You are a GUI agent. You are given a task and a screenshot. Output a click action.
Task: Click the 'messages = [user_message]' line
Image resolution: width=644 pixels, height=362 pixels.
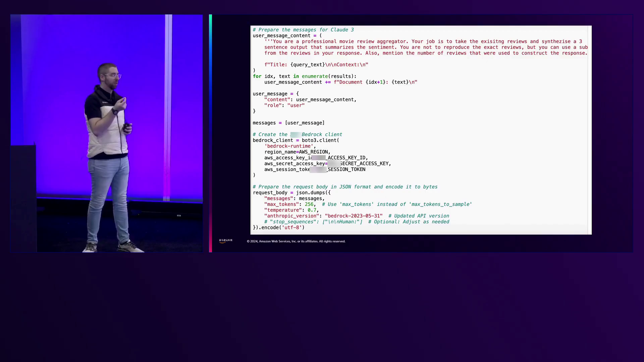coord(288,123)
